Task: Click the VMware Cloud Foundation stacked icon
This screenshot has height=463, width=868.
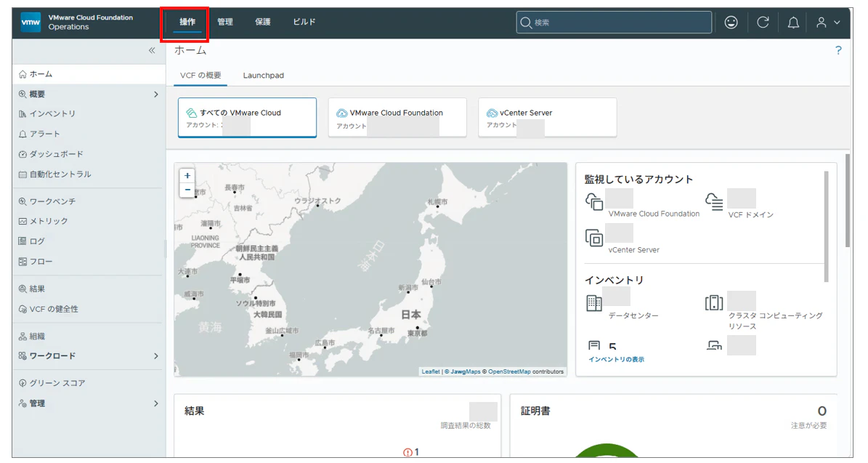Action: (x=594, y=201)
